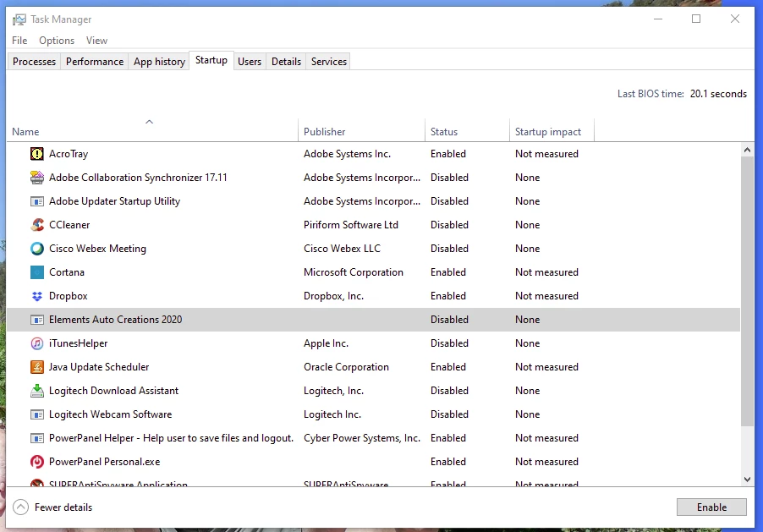Viewport: 763px width, 532px height.
Task: Click the scrollbar up arrow
Action: point(747,150)
